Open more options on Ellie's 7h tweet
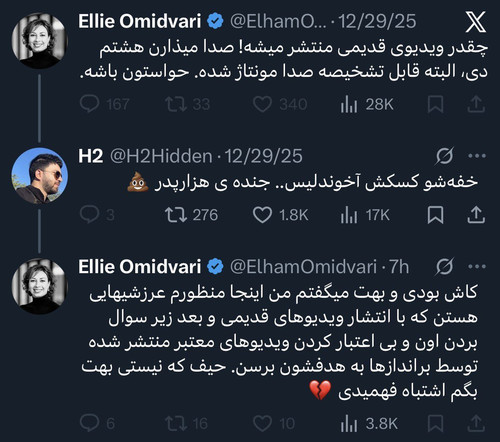The image size is (500, 442). [x=477, y=266]
